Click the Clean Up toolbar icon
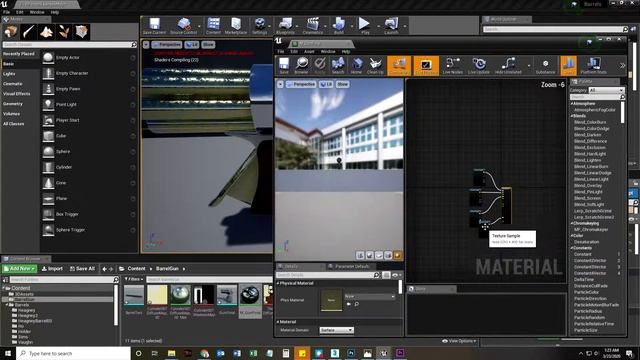 coord(375,66)
